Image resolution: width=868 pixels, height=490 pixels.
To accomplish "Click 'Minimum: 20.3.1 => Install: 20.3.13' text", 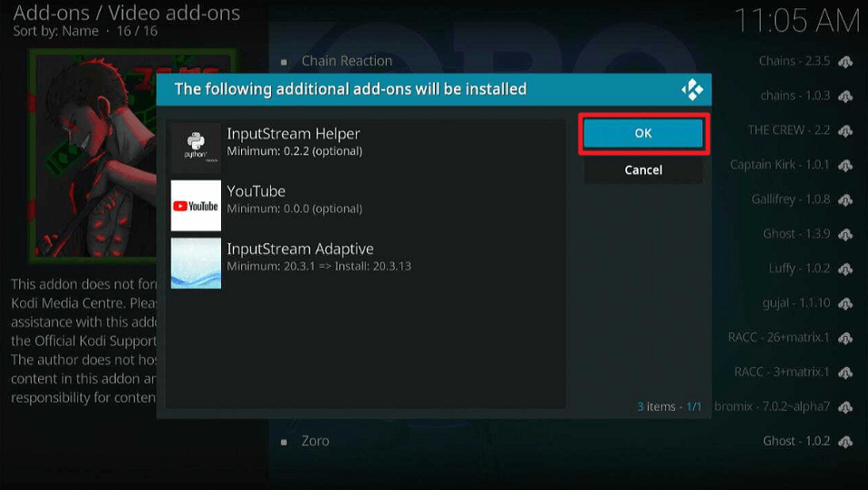I will click(318, 266).
